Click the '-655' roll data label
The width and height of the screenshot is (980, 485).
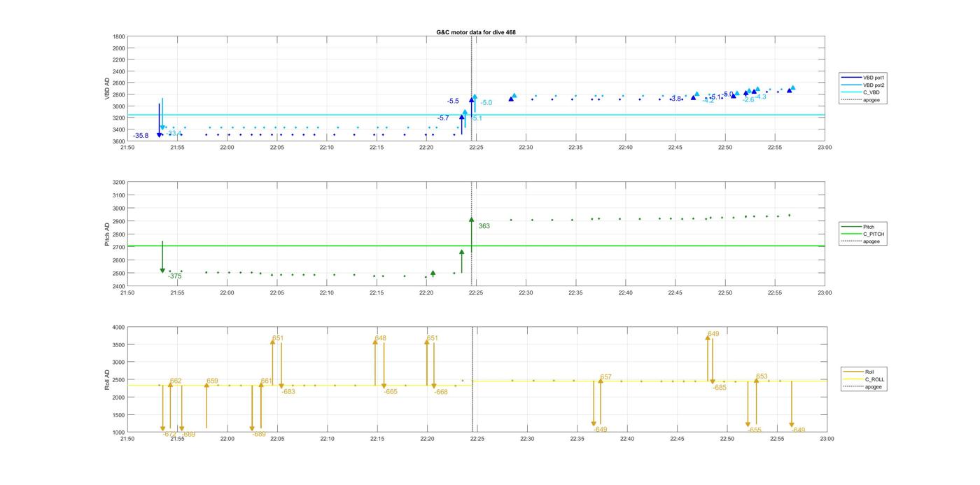(x=755, y=430)
